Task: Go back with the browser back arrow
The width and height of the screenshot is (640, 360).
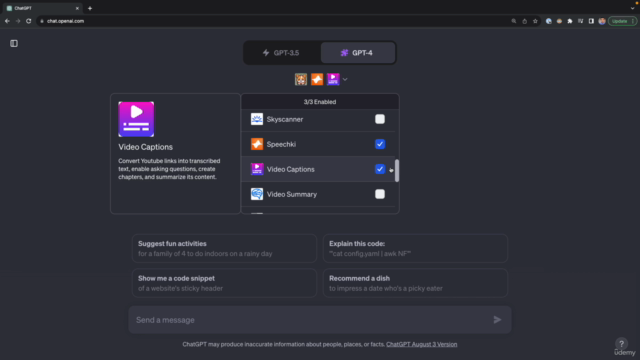Action: [7, 21]
